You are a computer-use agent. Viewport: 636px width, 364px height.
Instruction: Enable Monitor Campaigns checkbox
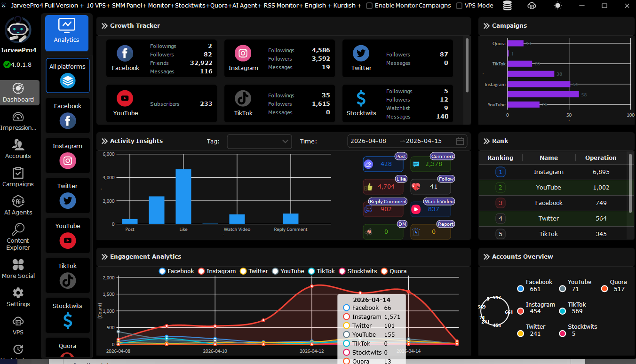click(369, 6)
